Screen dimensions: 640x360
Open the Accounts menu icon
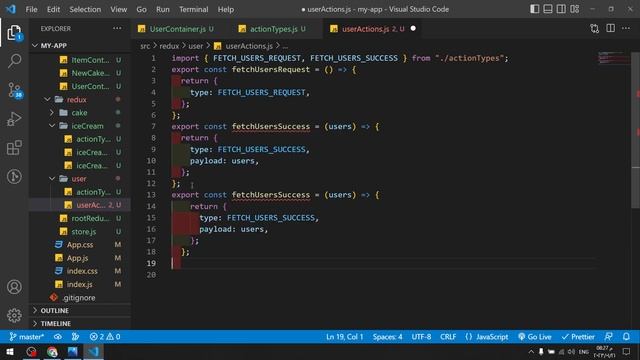click(x=14, y=287)
